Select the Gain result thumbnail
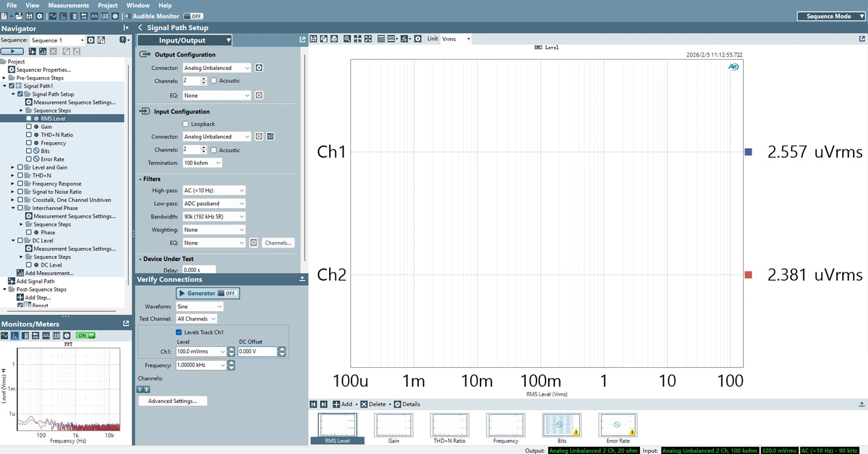Screen dimensions: 868x454 coord(394,429)
